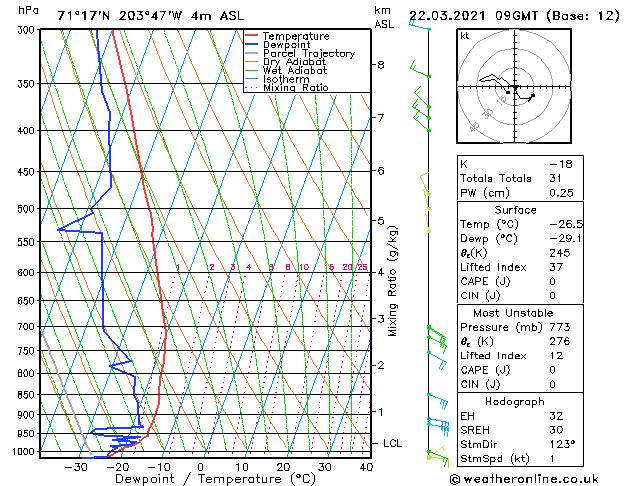Click the LCL marker label
The width and height of the screenshot is (629, 486).
click(x=392, y=443)
